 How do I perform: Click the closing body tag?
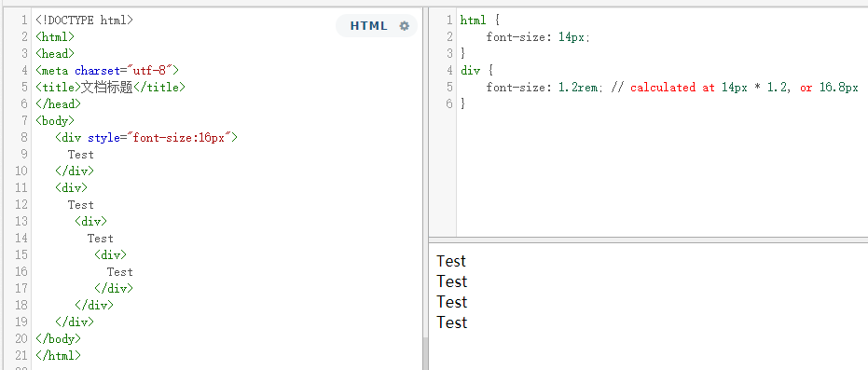click(x=58, y=338)
